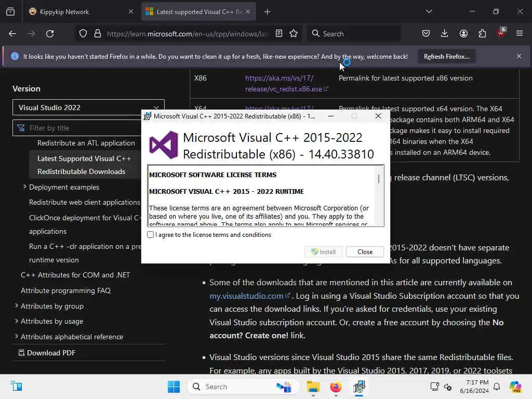This screenshot has height=399, width=532.
Task: Open tracking protection shield icon
Action: 83,34
